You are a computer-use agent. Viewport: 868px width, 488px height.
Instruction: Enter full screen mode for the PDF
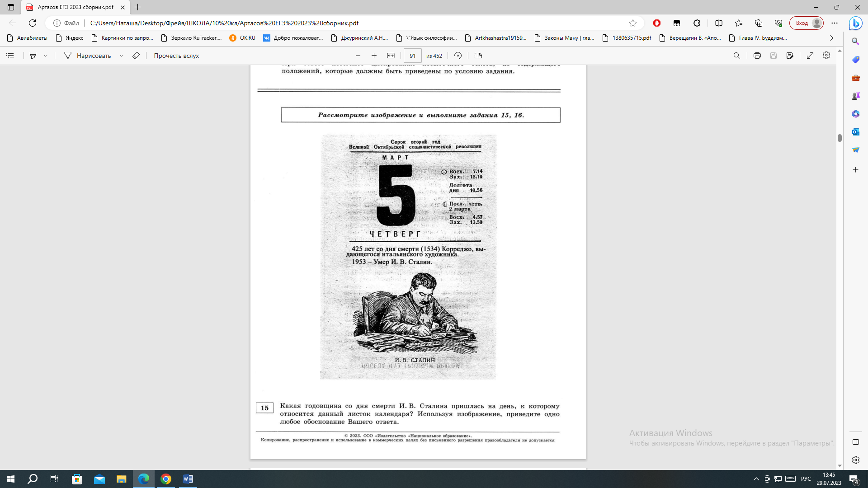(x=810, y=56)
